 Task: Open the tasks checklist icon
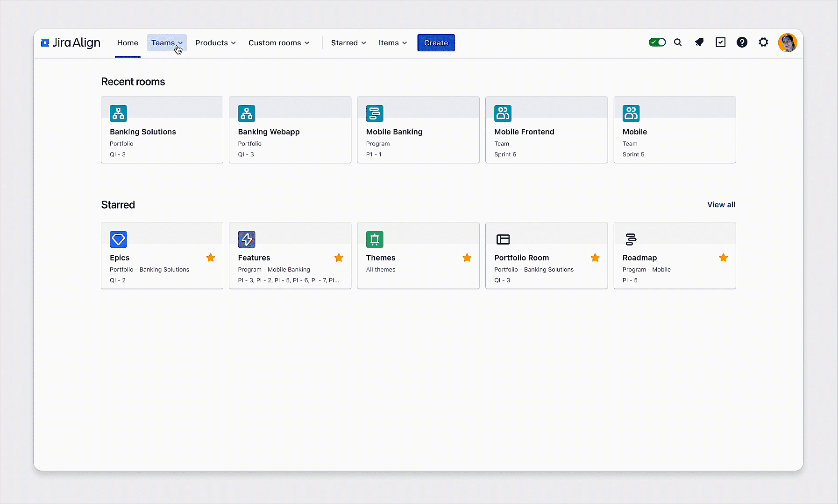[720, 42]
